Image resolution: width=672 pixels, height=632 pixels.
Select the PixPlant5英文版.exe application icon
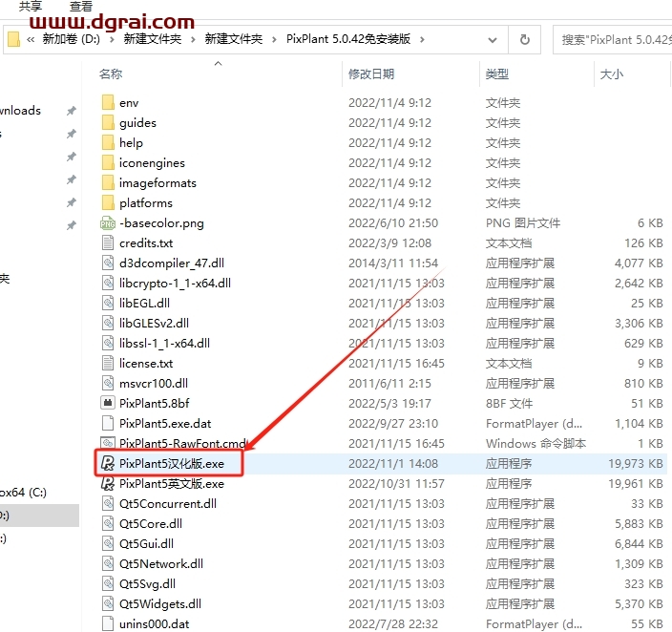[x=108, y=484]
